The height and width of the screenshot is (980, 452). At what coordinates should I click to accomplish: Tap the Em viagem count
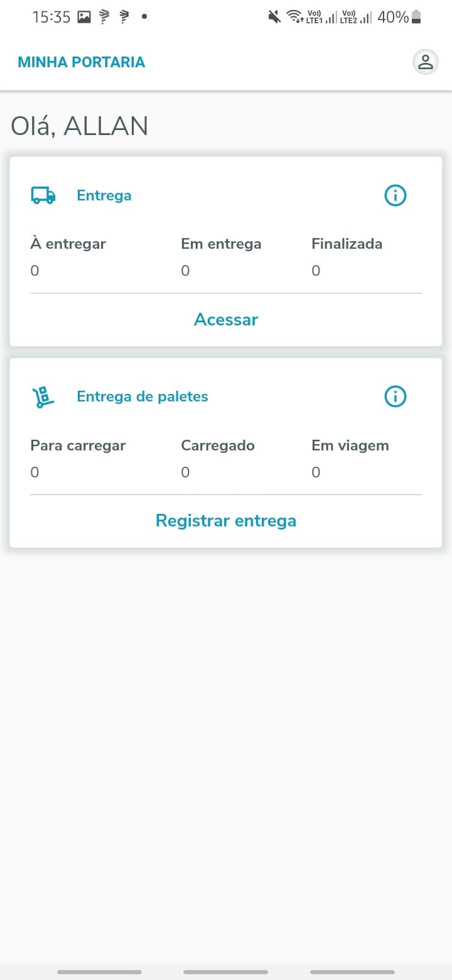click(316, 472)
